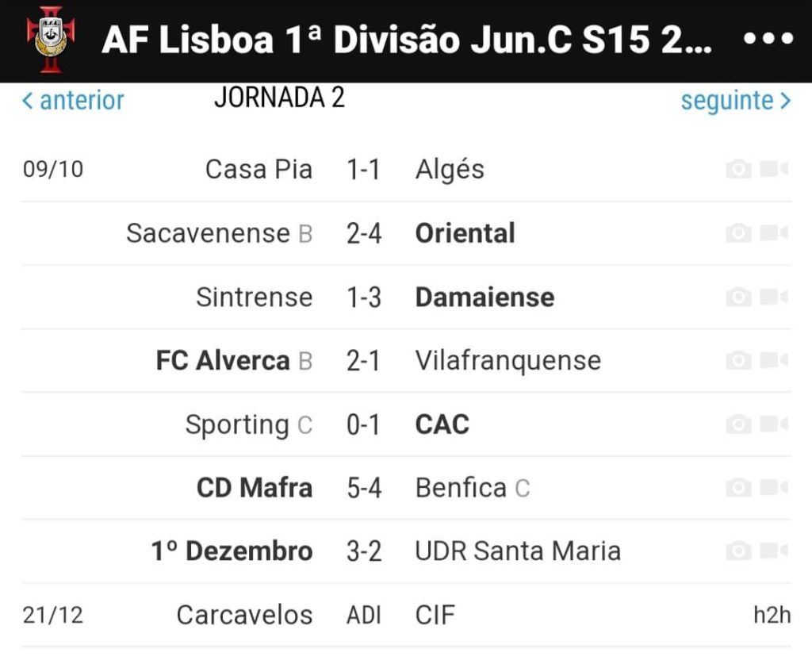Open video for Casa Pia vs Algés

[x=774, y=169]
